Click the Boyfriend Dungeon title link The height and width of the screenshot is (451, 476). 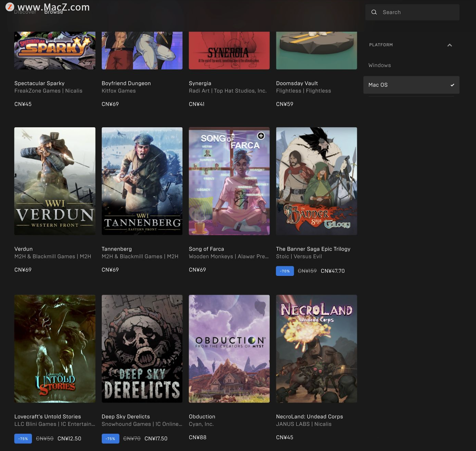126,83
